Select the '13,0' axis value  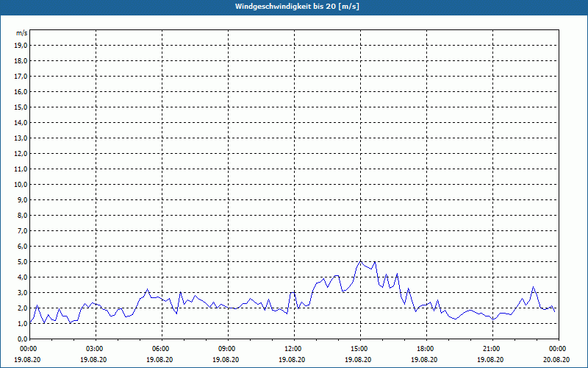(x=21, y=138)
